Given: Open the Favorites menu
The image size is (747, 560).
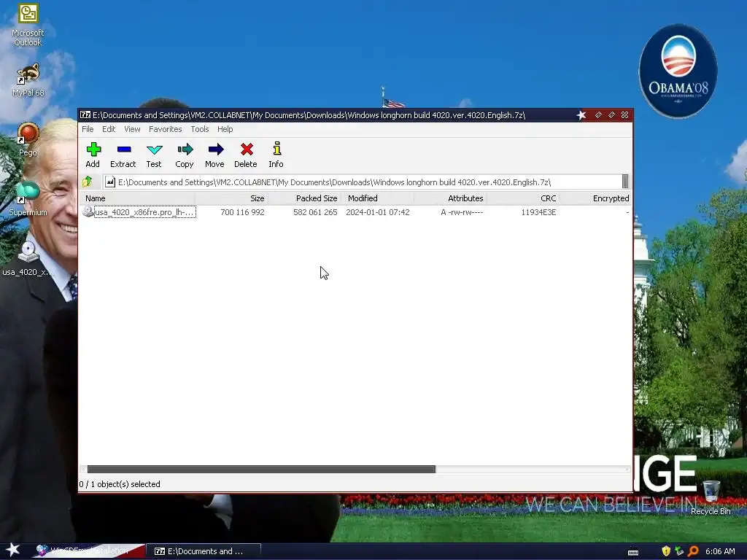Looking at the screenshot, I should click(166, 129).
